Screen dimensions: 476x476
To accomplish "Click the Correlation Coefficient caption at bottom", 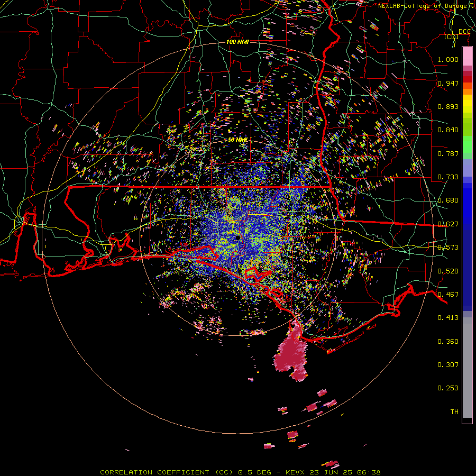I will tap(240, 472).
